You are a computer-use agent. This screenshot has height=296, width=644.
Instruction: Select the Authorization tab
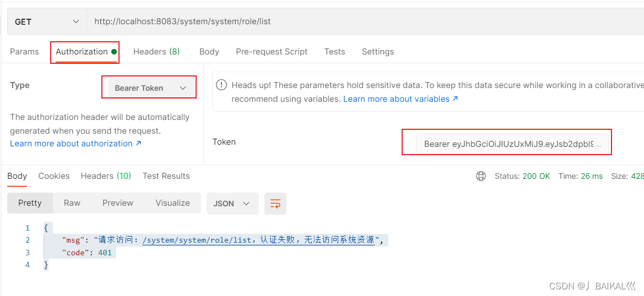82,52
